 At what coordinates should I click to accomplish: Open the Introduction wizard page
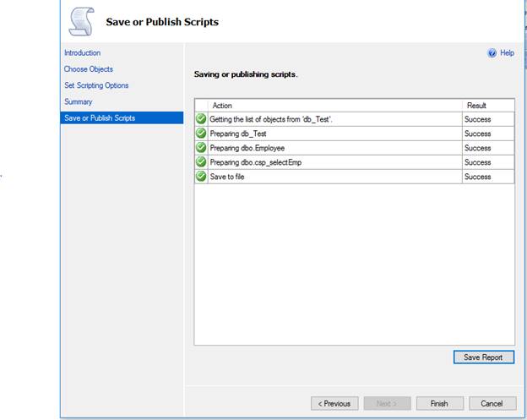tap(82, 53)
